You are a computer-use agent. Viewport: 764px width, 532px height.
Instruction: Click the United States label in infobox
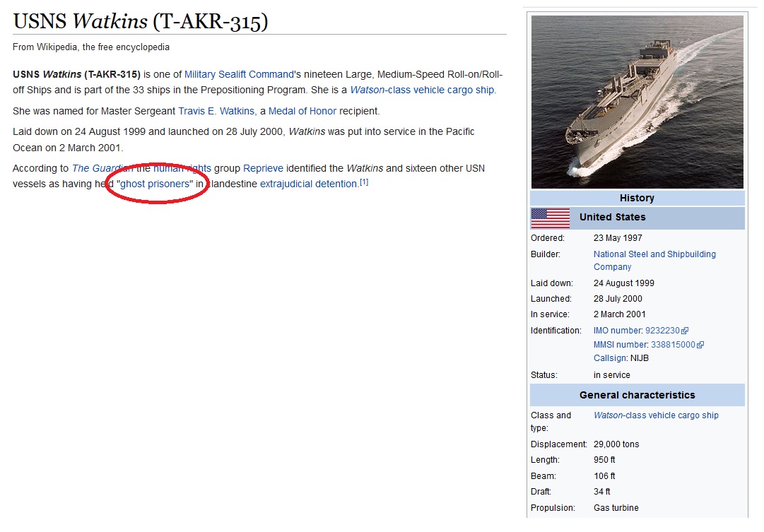[x=613, y=218]
